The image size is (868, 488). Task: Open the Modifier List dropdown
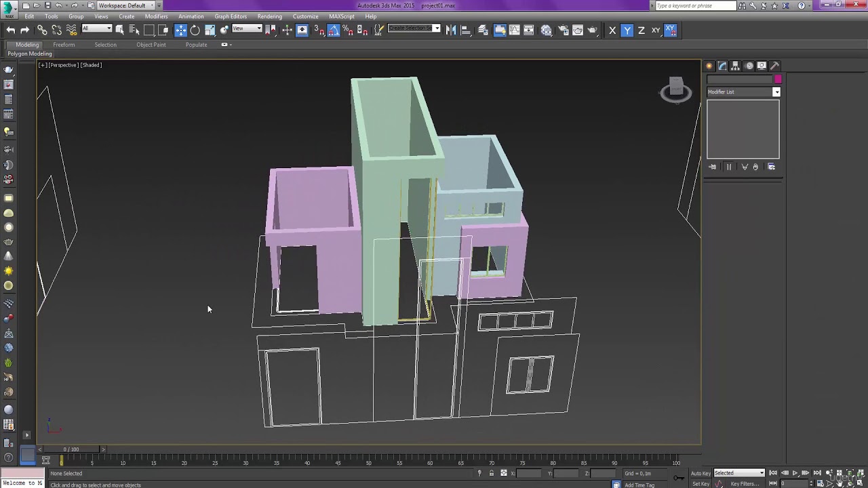(x=743, y=92)
